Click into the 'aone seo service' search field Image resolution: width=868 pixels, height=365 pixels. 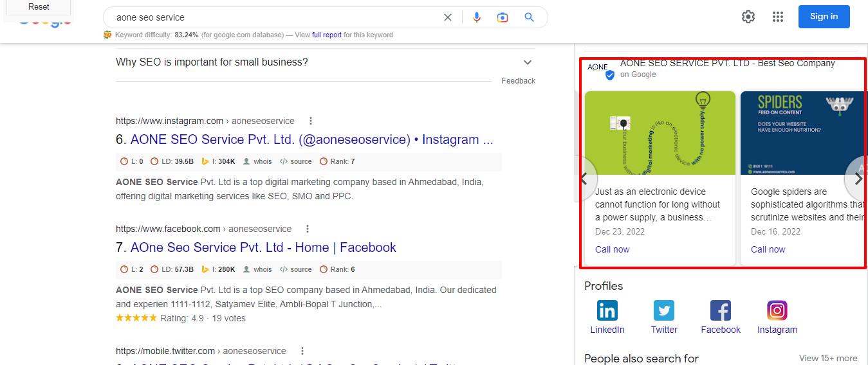coord(277,17)
